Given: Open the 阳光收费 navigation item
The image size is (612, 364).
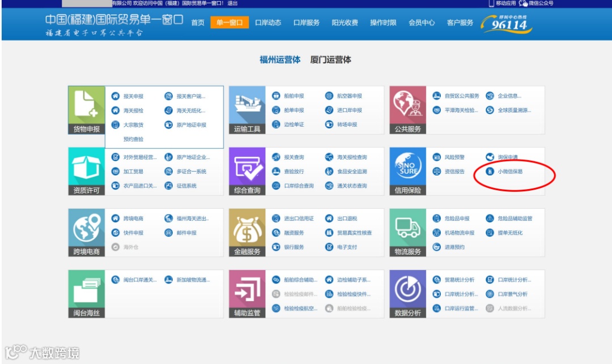Looking at the screenshot, I should (345, 23).
